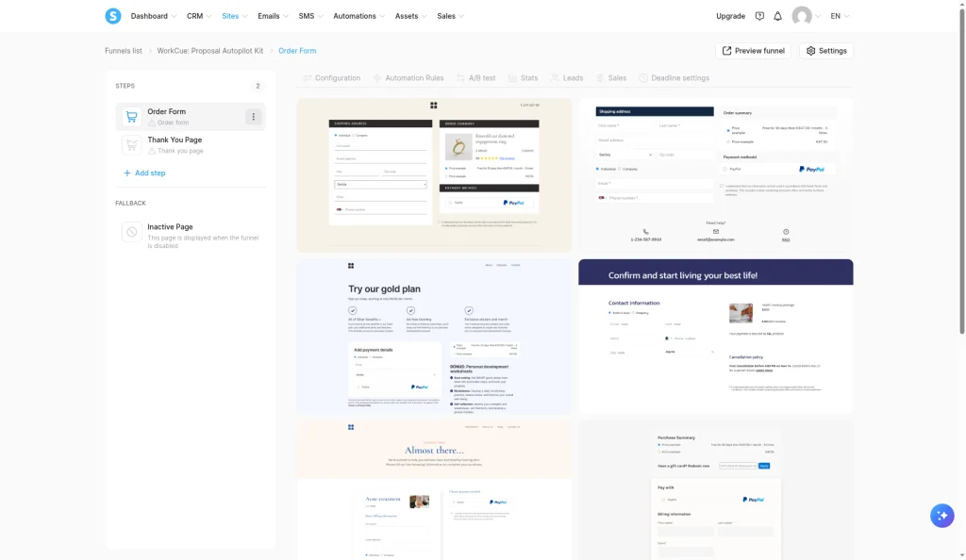Open the Sales tab under Order Form
Image resolution: width=966 pixels, height=560 pixels.
pos(611,78)
